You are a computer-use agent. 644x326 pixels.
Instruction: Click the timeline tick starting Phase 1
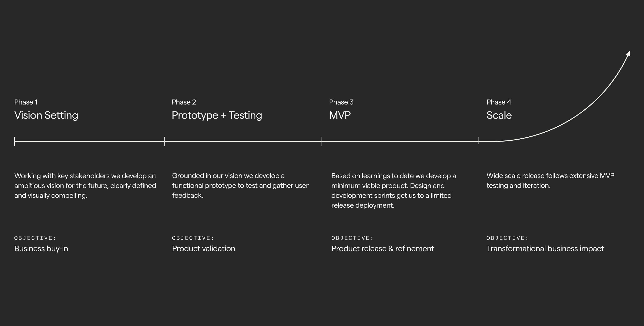point(15,141)
